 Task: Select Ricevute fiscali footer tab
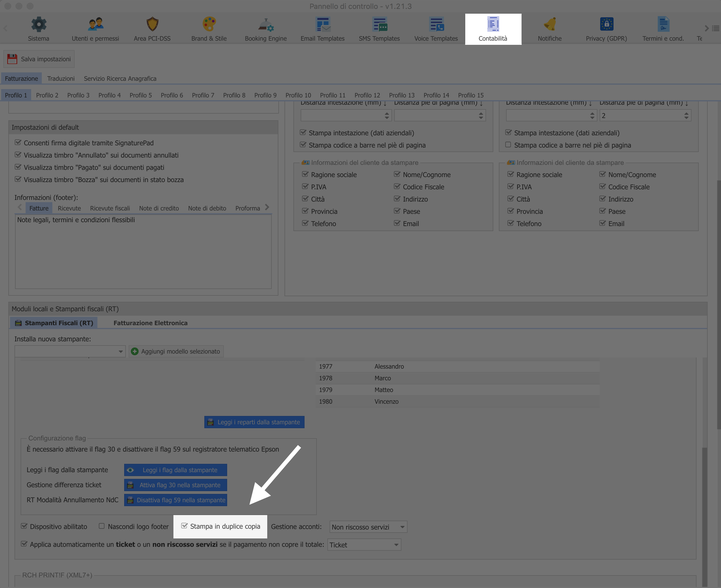110,208
